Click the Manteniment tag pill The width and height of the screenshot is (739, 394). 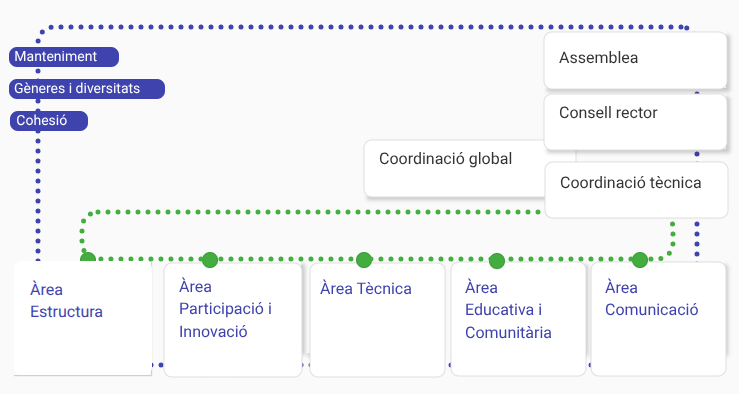[64, 57]
